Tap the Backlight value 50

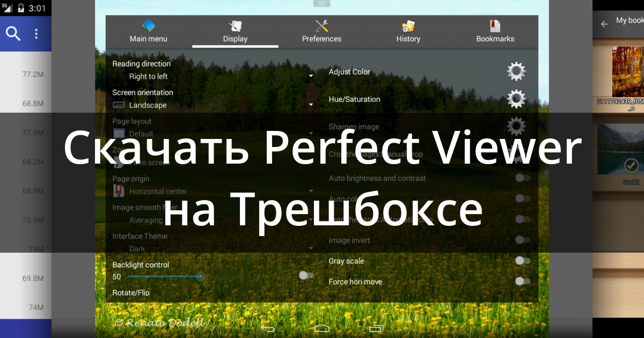click(116, 276)
